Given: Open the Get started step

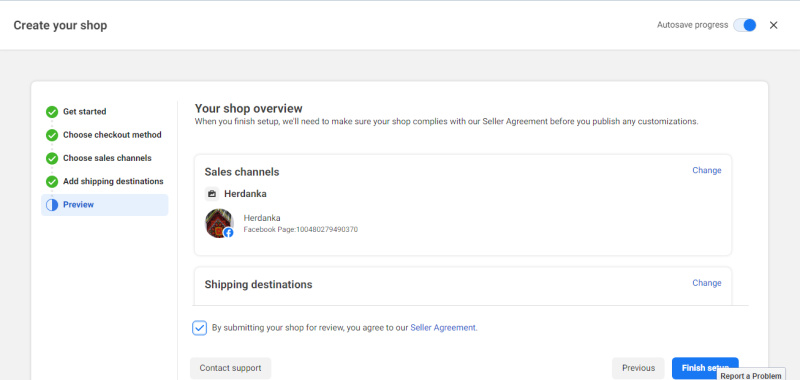Looking at the screenshot, I should pyautogui.click(x=85, y=112).
